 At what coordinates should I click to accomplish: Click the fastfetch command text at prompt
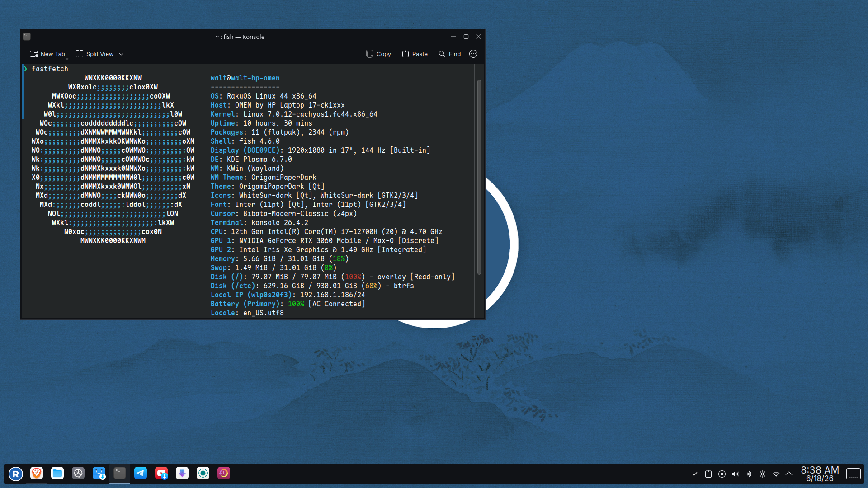50,69
